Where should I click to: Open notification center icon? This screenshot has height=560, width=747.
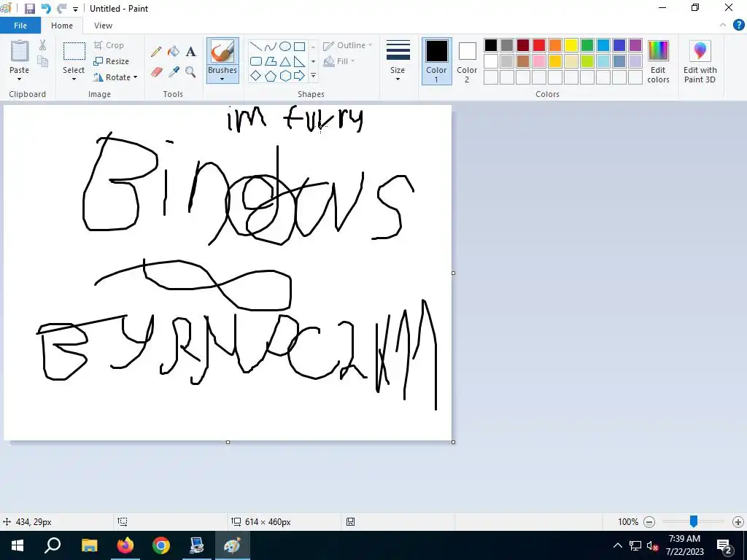coord(724,546)
